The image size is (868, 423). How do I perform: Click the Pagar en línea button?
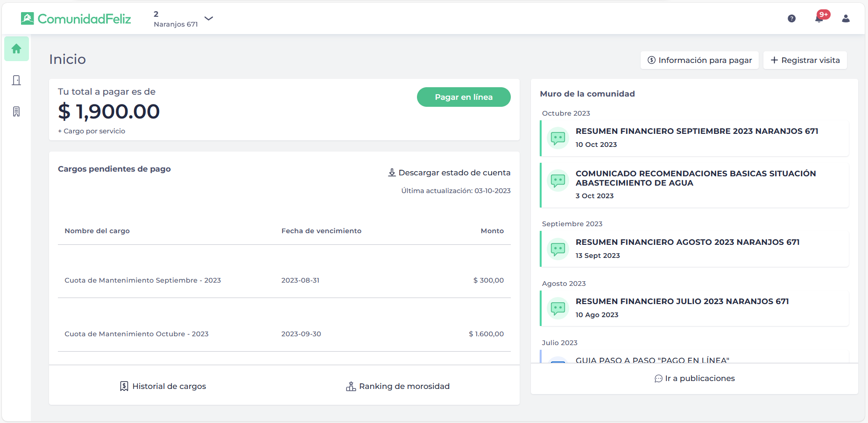(463, 97)
